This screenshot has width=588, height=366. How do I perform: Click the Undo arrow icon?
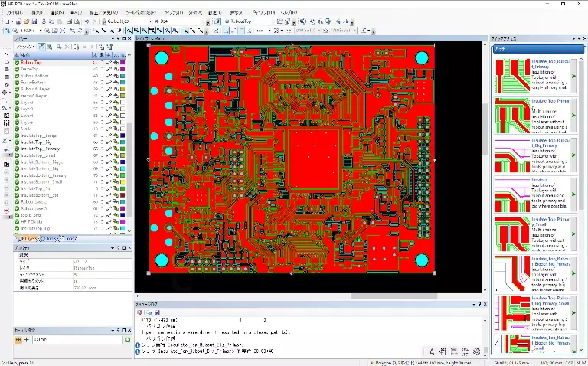point(87,21)
